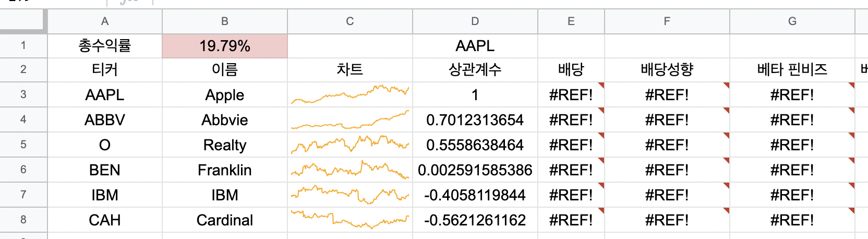Select column F header
The width and height of the screenshot is (868, 239).
(667, 21)
